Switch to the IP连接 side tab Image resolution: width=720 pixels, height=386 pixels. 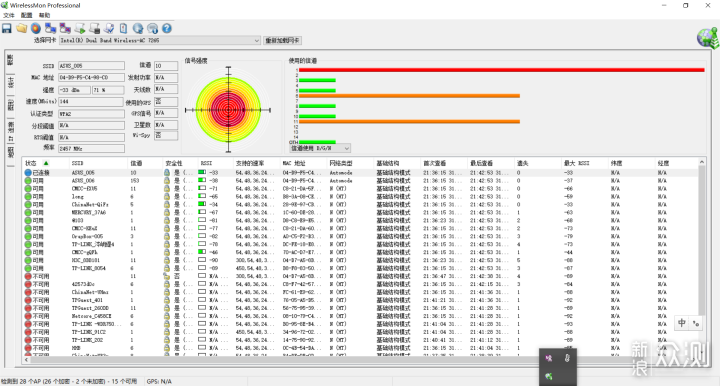pos(10,132)
